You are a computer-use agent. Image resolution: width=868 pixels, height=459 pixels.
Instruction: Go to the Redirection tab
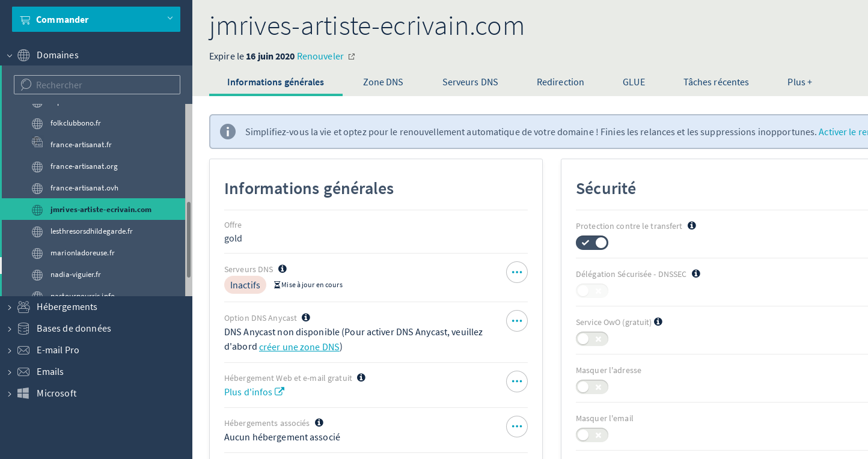coord(560,82)
